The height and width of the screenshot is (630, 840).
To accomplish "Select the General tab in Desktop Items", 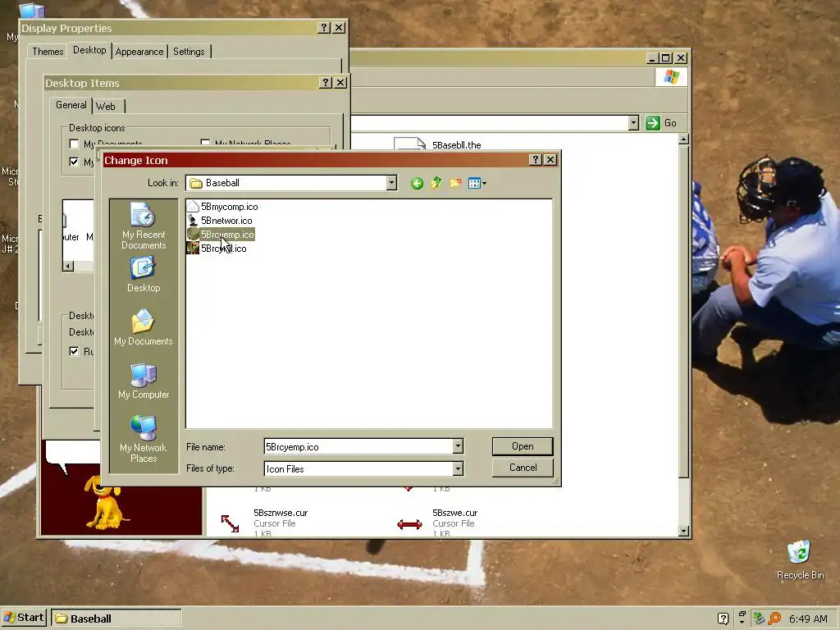I will click(x=71, y=105).
